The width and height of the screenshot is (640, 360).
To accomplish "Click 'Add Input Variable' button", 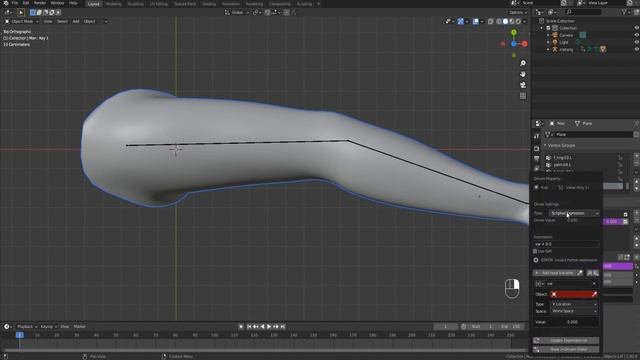I will [555, 273].
